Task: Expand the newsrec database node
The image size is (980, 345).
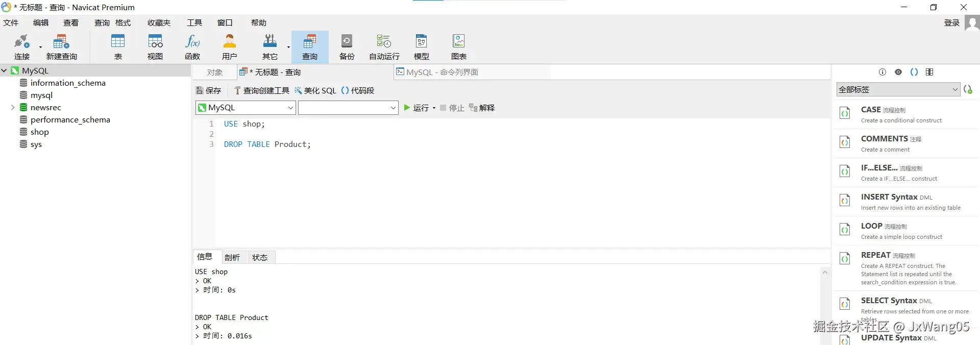Action: point(13,107)
